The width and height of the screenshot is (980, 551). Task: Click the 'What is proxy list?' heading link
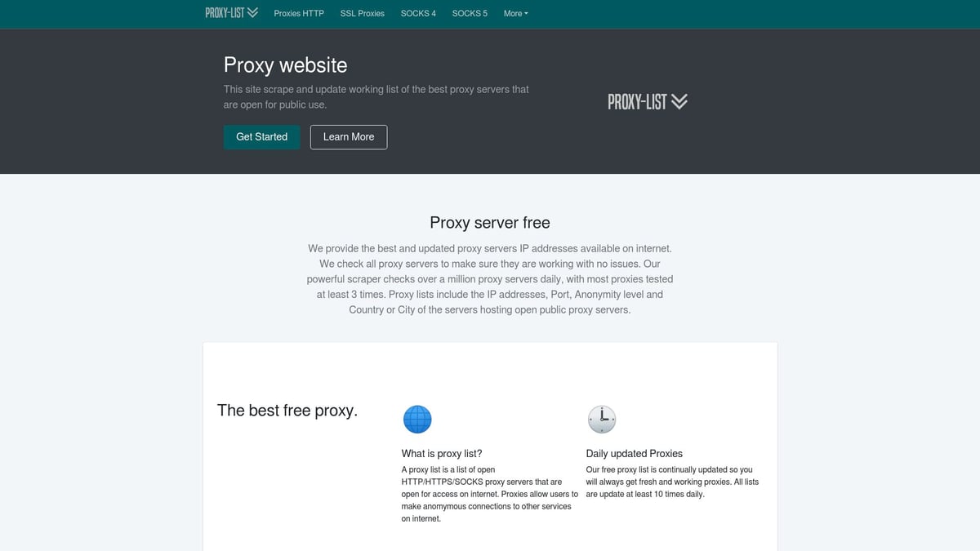(x=441, y=453)
